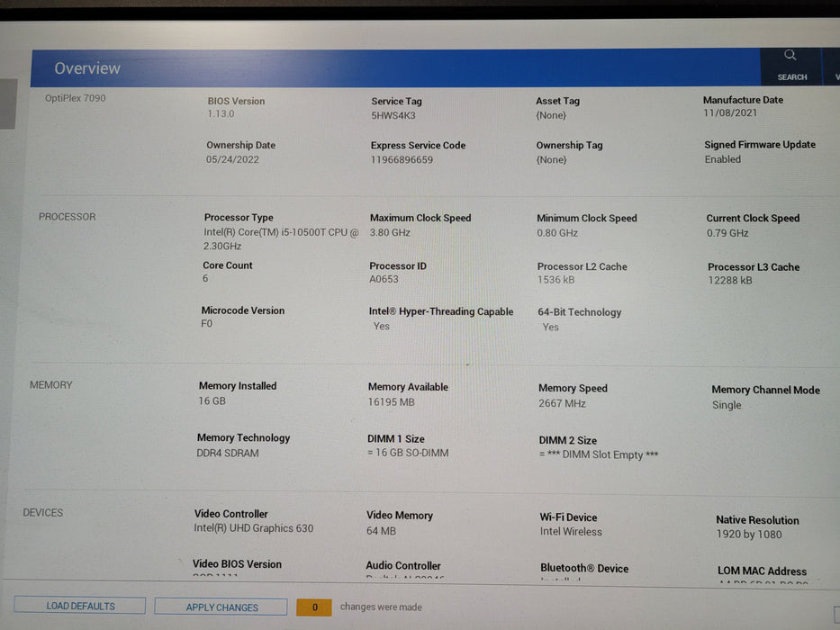The image size is (840, 630).
Task: Click the Asset Tag {None} value
Action: click(551, 115)
